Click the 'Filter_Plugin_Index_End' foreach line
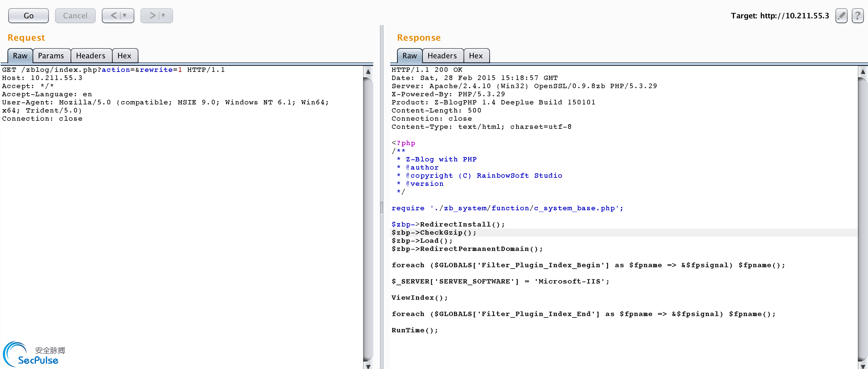 [x=584, y=314]
